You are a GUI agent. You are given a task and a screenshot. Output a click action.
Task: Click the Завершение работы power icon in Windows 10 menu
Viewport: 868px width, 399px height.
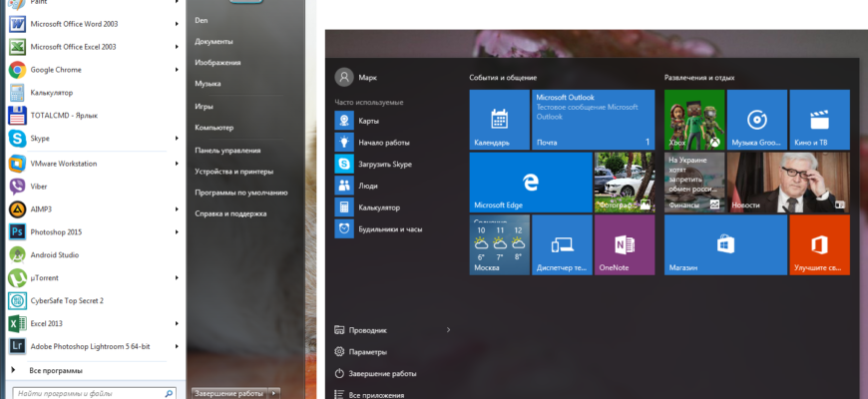(x=339, y=373)
